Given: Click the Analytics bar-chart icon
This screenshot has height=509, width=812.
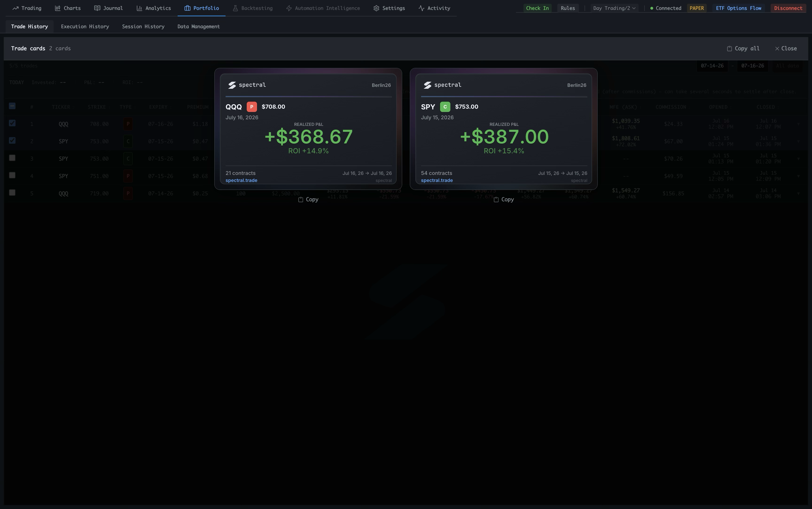Looking at the screenshot, I should coord(139,8).
